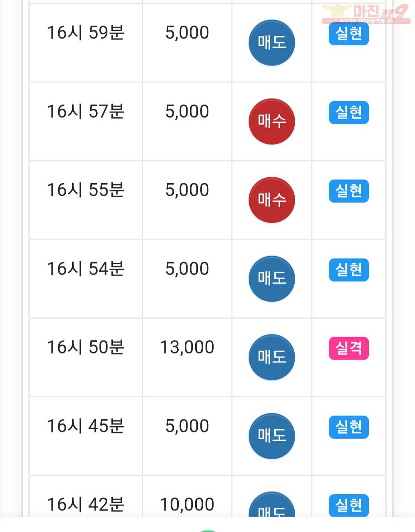415x532 pixels.
Task: Click the 실현 badge in the 16시 54분 row
Action: 349,270
